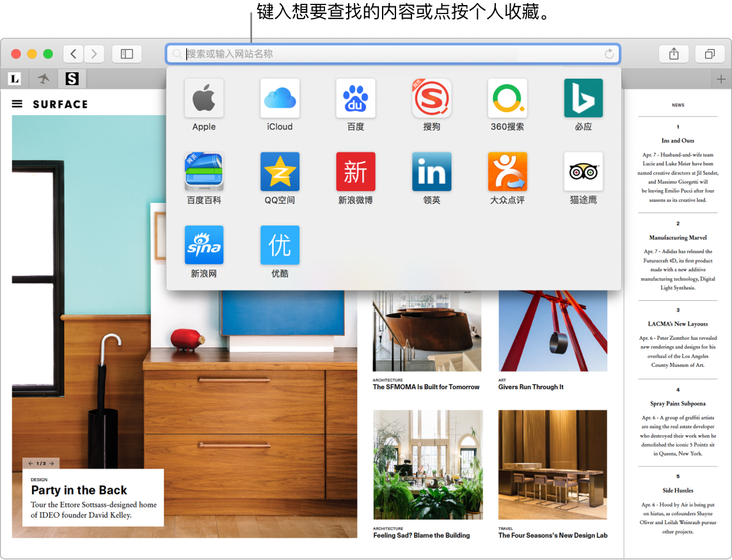Click the Share button
The width and height of the screenshot is (732, 560).
click(674, 54)
